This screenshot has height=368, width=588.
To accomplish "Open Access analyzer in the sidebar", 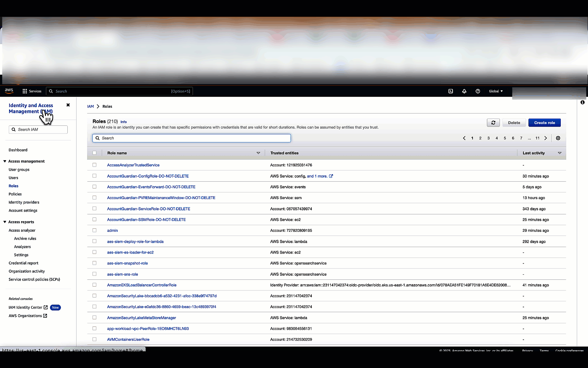I will (22, 230).
